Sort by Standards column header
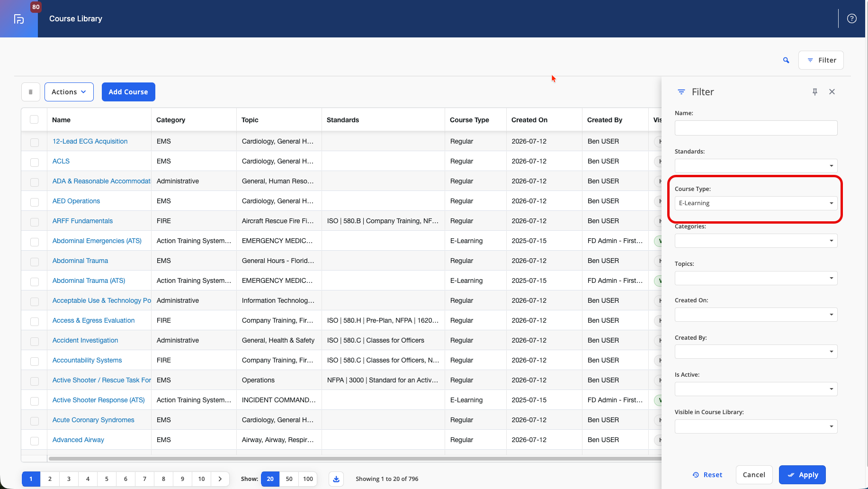 (x=343, y=120)
